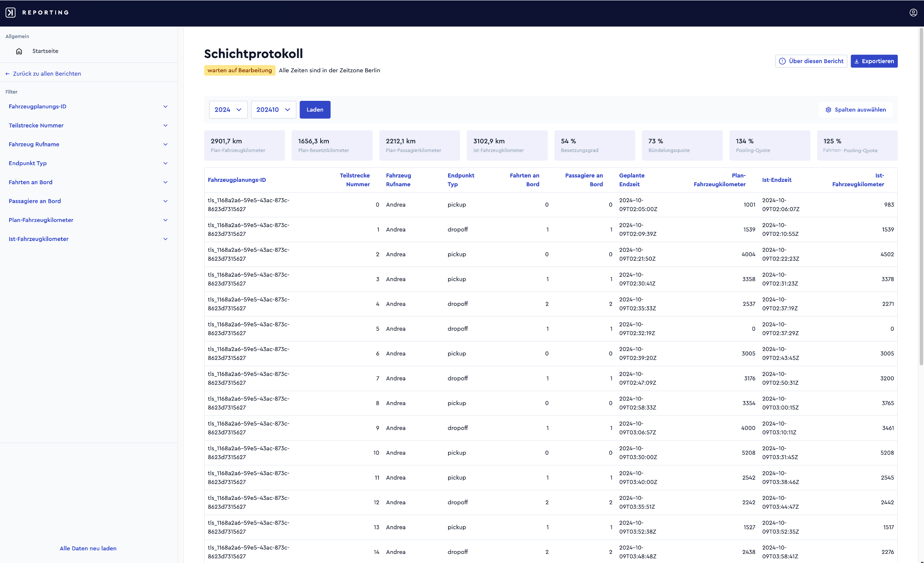The height and width of the screenshot is (563, 924).
Task: Sort by Fahrzeug Rufname column header
Action: [398, 180]
